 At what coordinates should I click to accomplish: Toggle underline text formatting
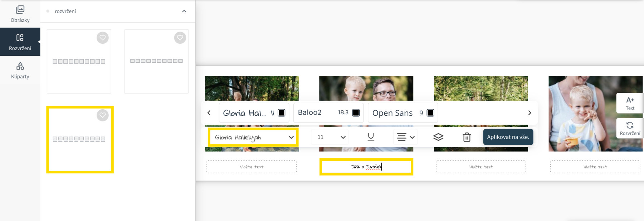pyautogui.click(x=371, y=137)
